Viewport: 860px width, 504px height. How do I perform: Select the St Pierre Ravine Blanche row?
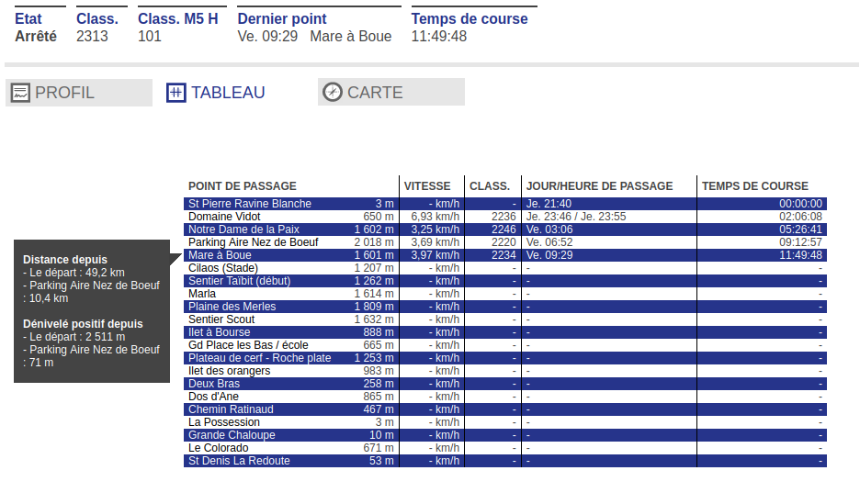click(x=505, y=204)
